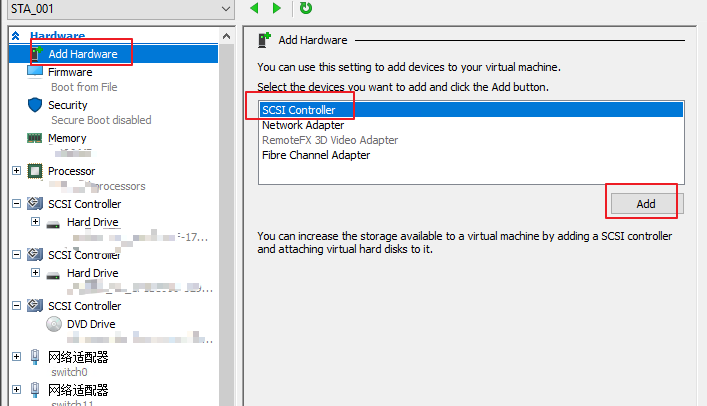Click the DVD Drive disc icon
The height and width of the screenshot is (406, 707).
click(54, 324)
